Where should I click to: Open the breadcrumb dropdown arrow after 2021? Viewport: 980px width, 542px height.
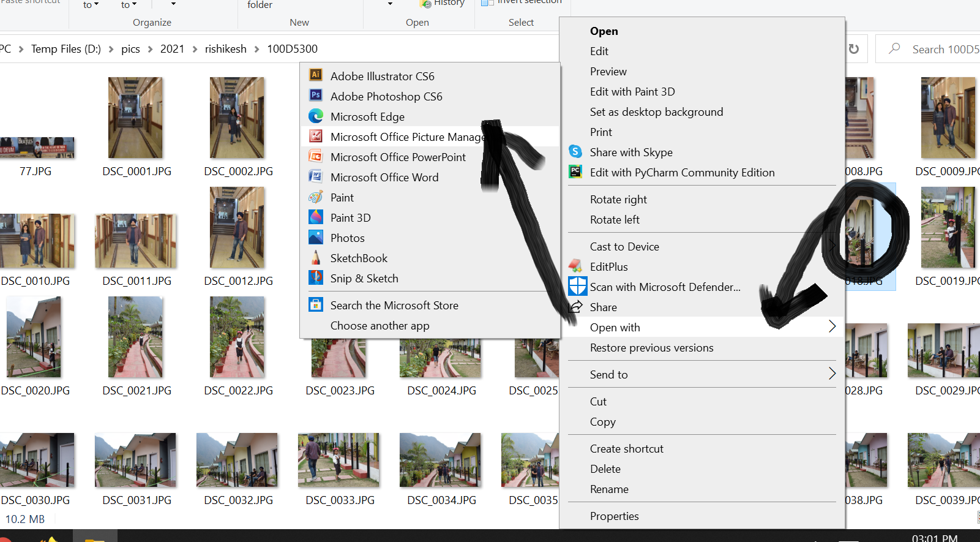(195, 49)
